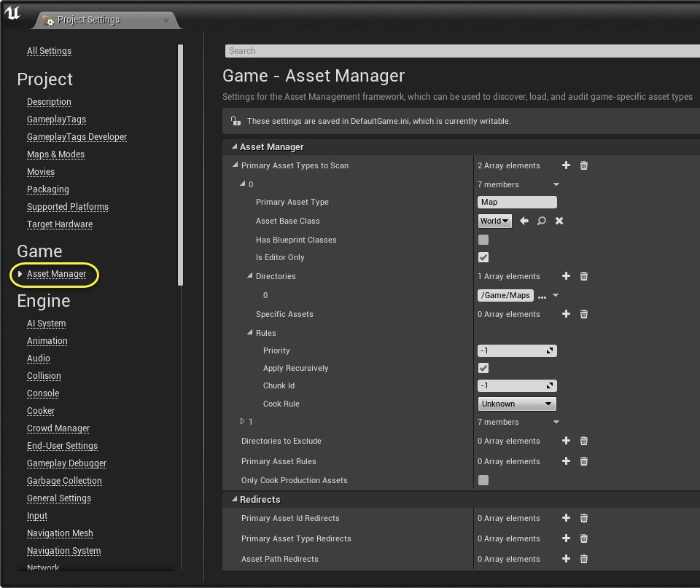Expand element 1 under Primary Asset Types

pos(243,421)
